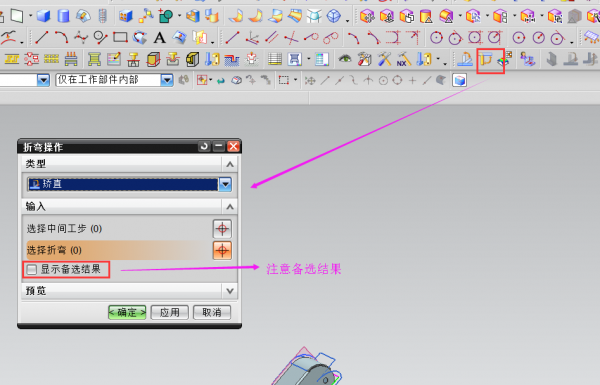Viewport: 600px width, 385px height.
Task: Click the NX hammer tool icon
Action: (403, 59)
